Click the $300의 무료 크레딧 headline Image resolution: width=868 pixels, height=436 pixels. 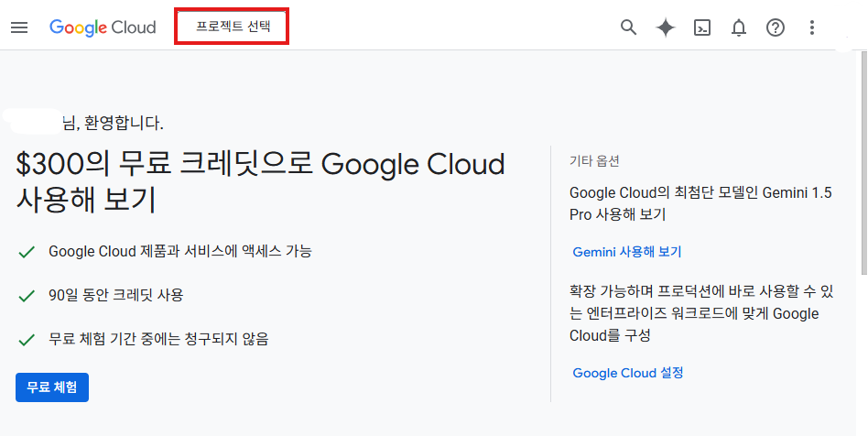[260, 182]
